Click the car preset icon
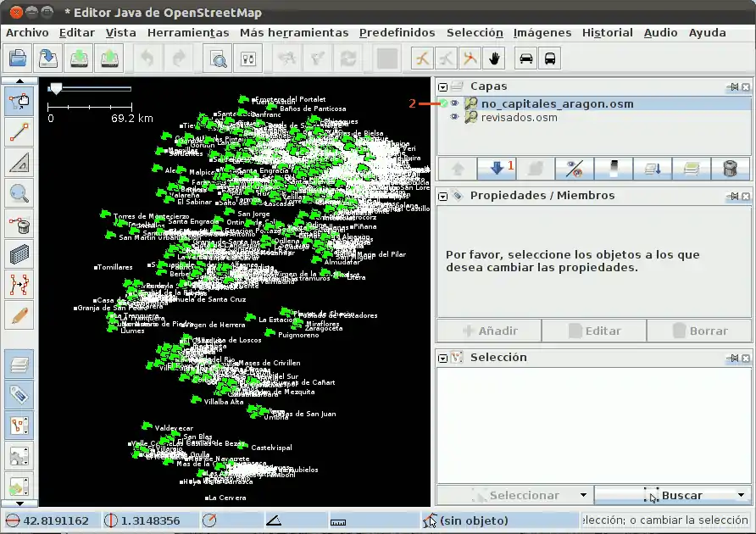The height and width of the screenshot is (534, 756). [x=526, y=58]
